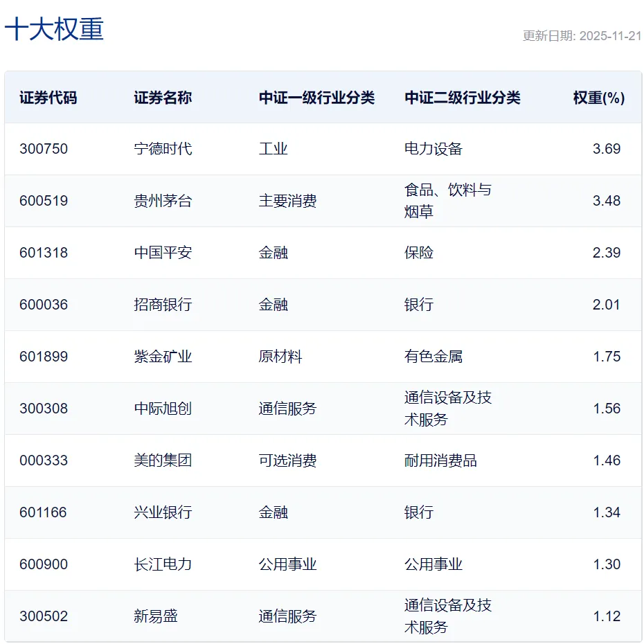
Task: Select 贵州茅台 security name
Action: [163, 201]
